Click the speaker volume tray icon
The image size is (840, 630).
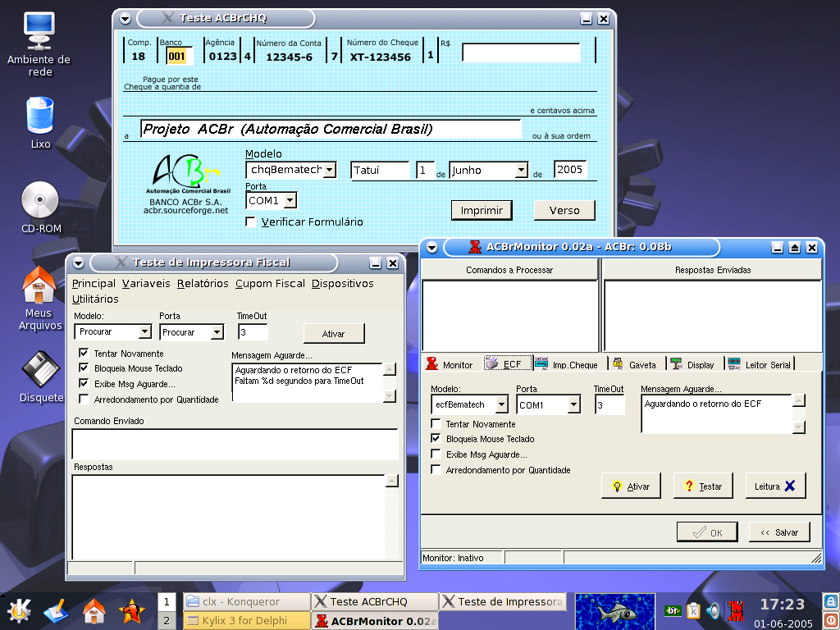tap(713, 610)
